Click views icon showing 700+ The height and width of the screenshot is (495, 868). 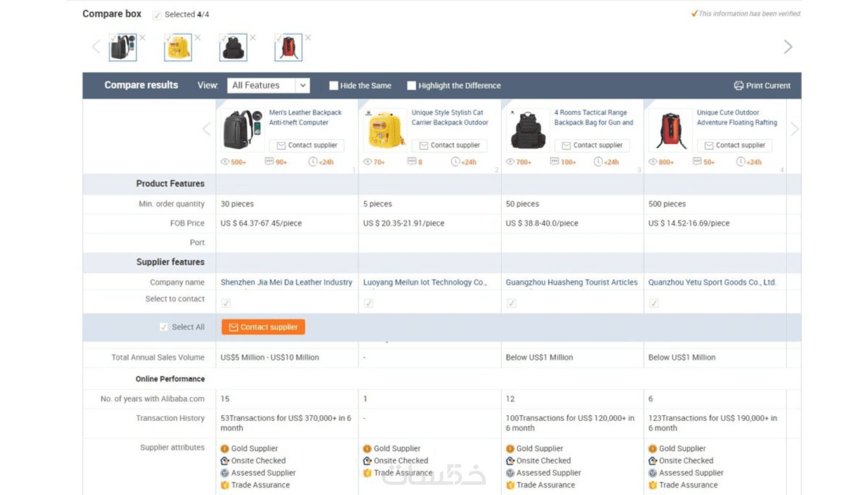tap(510, 162)
